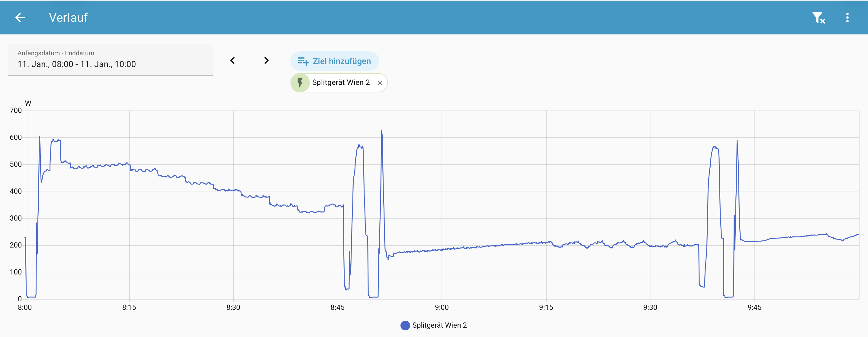This screenshot has width=868, height=337.
Task: Click the 700 y-axis value label
Action: [15, 111]
